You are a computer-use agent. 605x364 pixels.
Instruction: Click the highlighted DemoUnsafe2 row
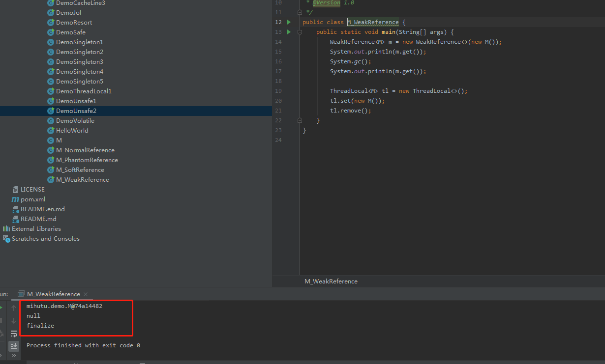click(x=136, y=111)
